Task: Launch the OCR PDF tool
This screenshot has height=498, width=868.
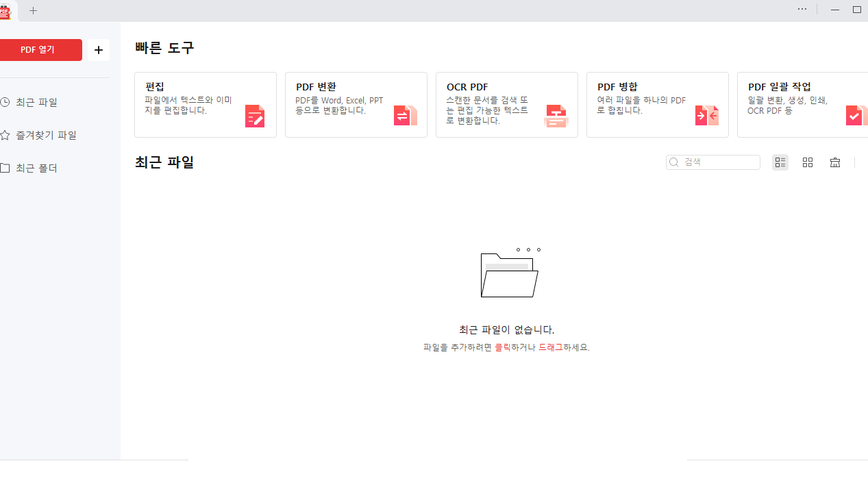Action: (x=506, y=104)
